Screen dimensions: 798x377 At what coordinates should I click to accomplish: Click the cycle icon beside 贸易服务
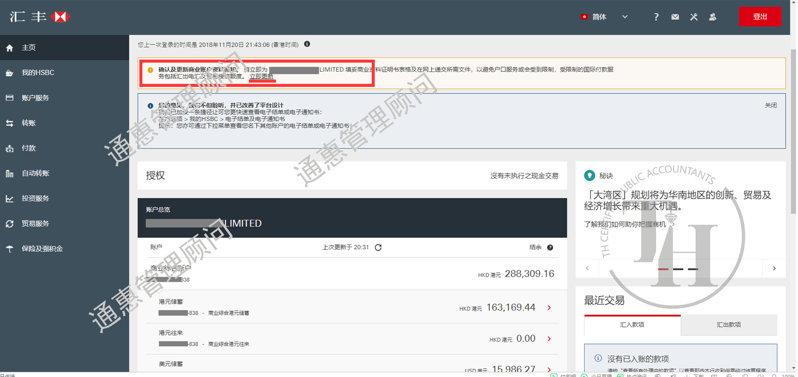click(x=9, y=223)
